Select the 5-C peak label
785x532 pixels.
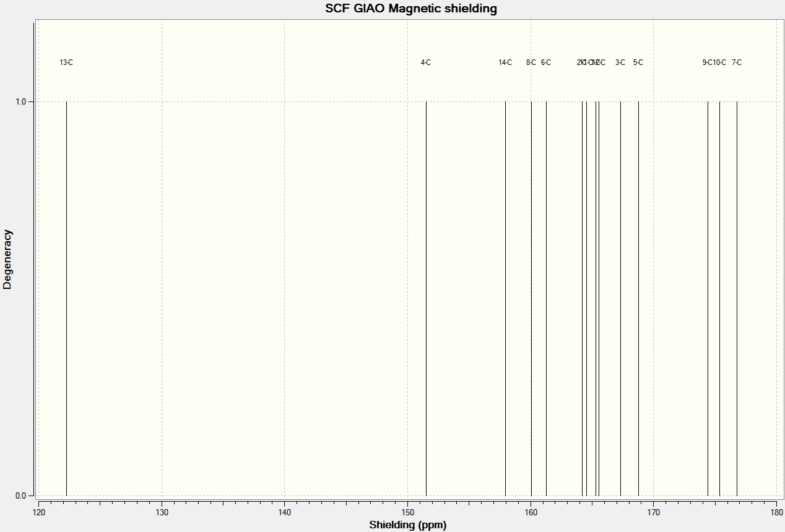click(x=638, y=62)
